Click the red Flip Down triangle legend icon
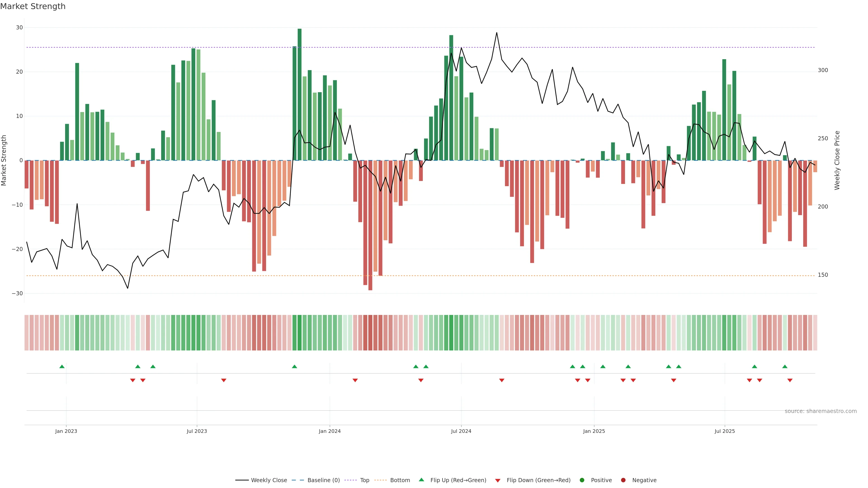Screen dimensions: 868x488 coord(498,480)
